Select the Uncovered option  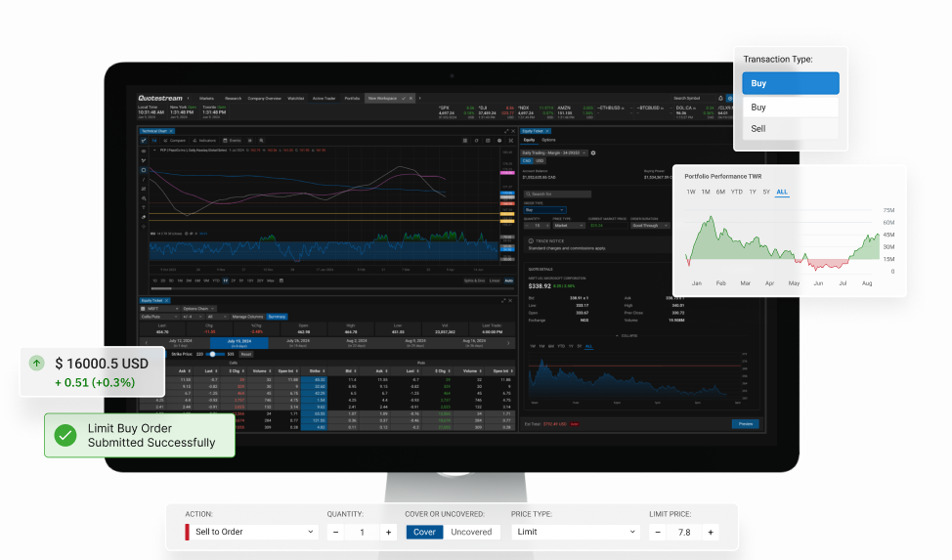coord(471,532)
